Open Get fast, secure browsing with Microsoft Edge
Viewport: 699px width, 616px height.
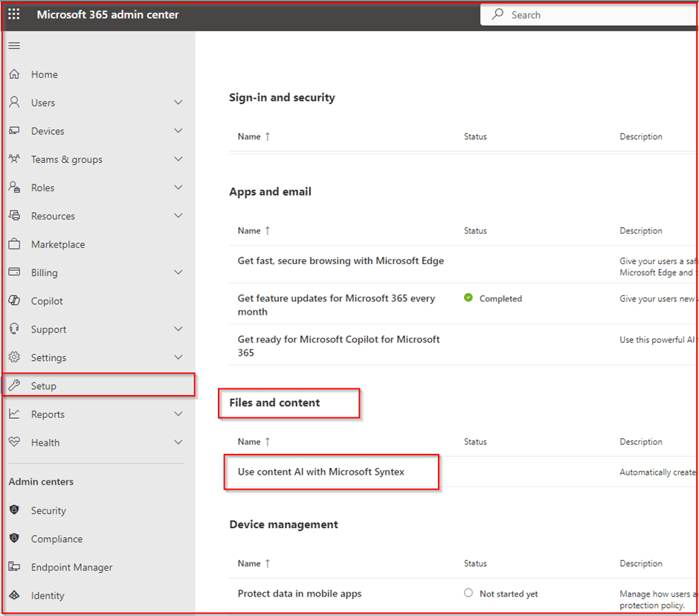341,261
